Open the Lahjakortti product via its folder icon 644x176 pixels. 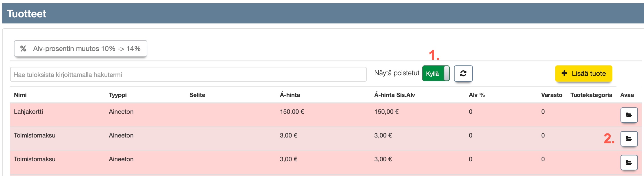[629, 115]
